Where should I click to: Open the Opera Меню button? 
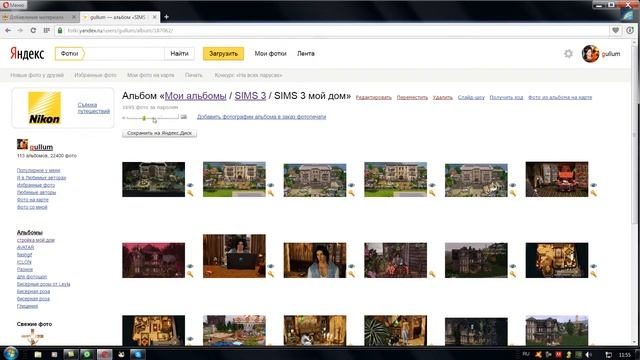13,5
